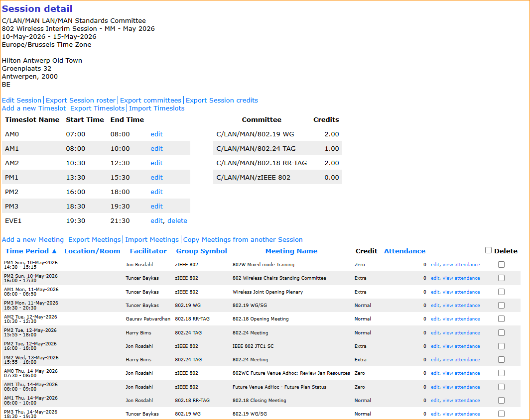The height and width of the screenshot is (420, 530).
Task: Sort meetings by Time Period column
Action: [31, 251]
